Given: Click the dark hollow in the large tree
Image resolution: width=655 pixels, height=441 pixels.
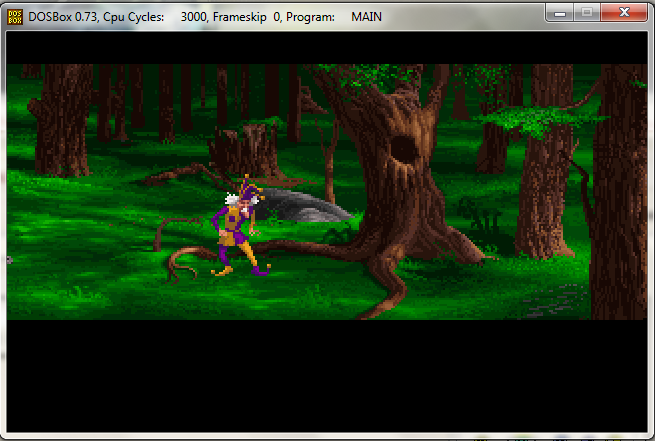Looking at the screenshot, I should [404, 148].
